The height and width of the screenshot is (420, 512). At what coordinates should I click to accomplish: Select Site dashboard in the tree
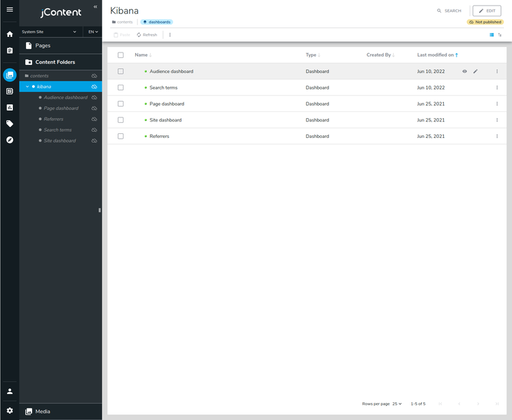60,141
